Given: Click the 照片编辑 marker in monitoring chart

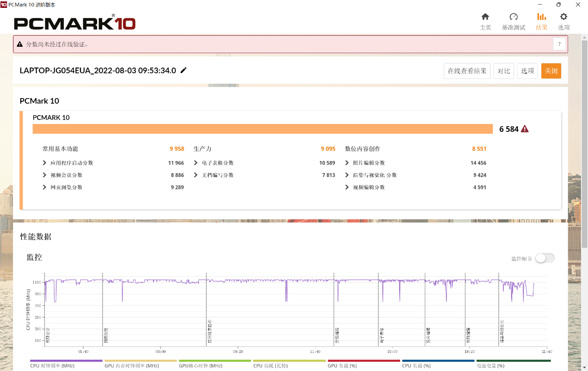Looking at the screenshot, I should [x=428, y=335].
